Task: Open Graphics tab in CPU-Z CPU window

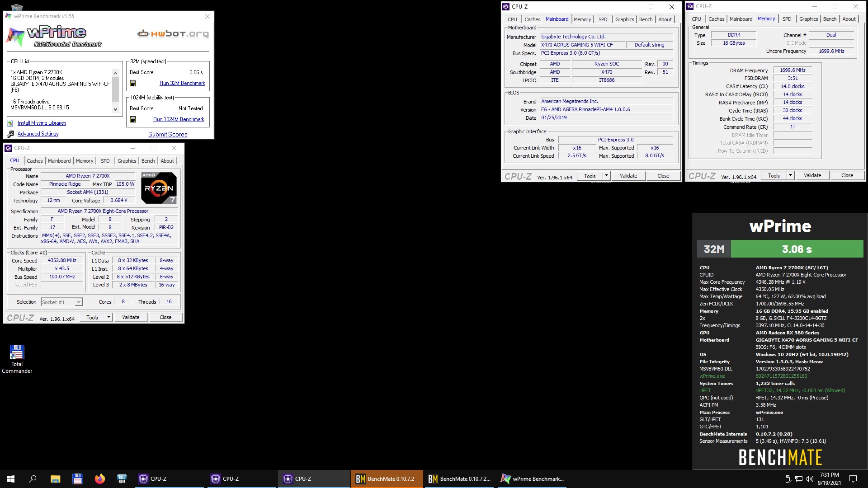Action: (x=127, y=161)
